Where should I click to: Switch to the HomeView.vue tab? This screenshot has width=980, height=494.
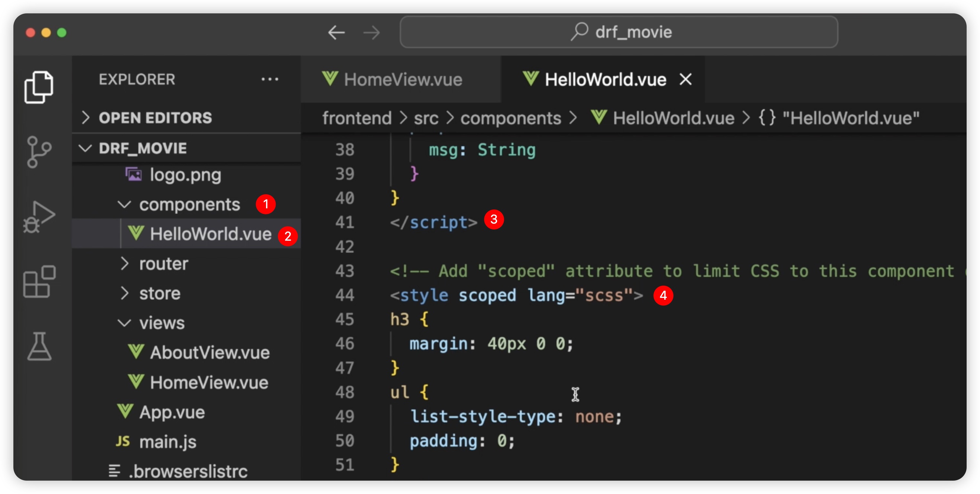pyautogui.click(x=400, y=79)
